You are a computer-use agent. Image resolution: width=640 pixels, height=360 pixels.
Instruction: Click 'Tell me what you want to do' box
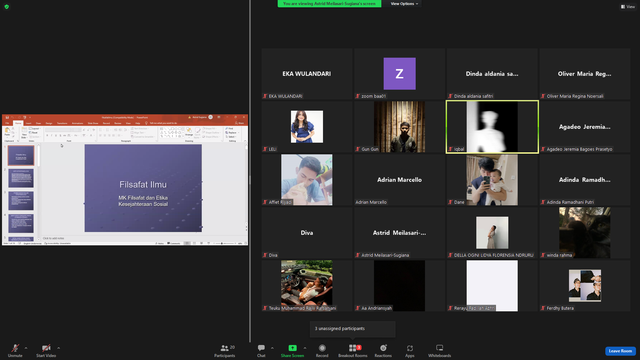point(163,123)
